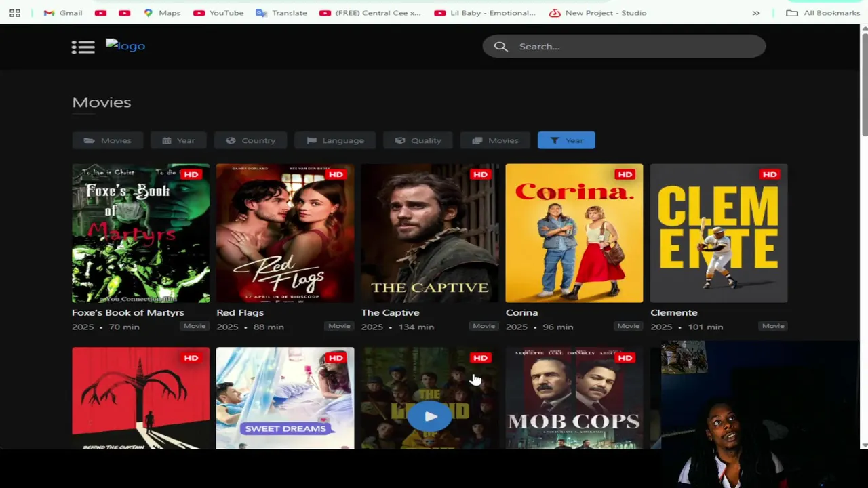Click HD badge on Clemente poster

click(x=769, y=174)
